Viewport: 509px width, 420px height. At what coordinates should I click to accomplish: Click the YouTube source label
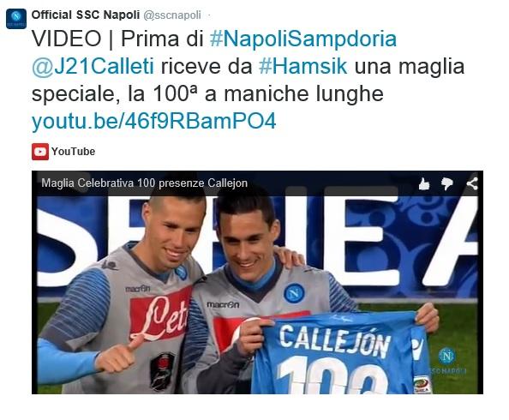pos(73,152)
